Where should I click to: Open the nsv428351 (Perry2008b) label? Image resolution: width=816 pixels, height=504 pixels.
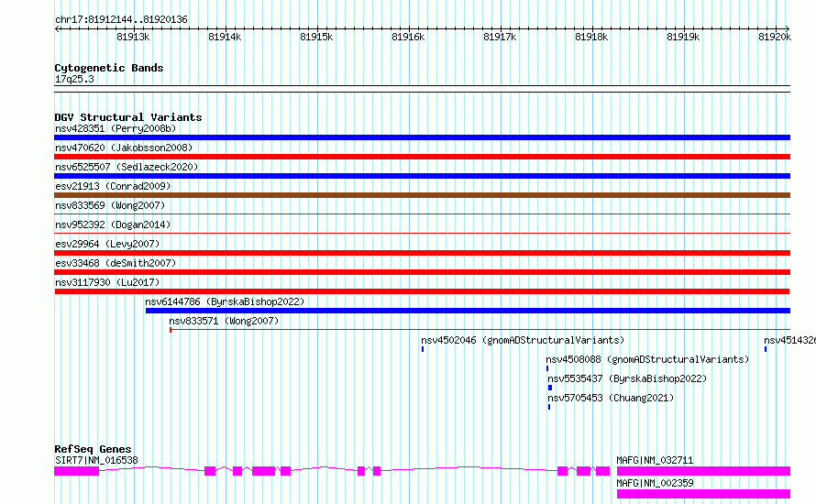click(x=116, y=128)
